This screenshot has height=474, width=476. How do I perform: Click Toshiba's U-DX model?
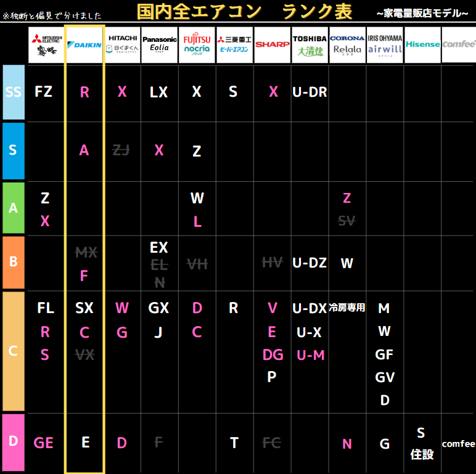[310, 308]
